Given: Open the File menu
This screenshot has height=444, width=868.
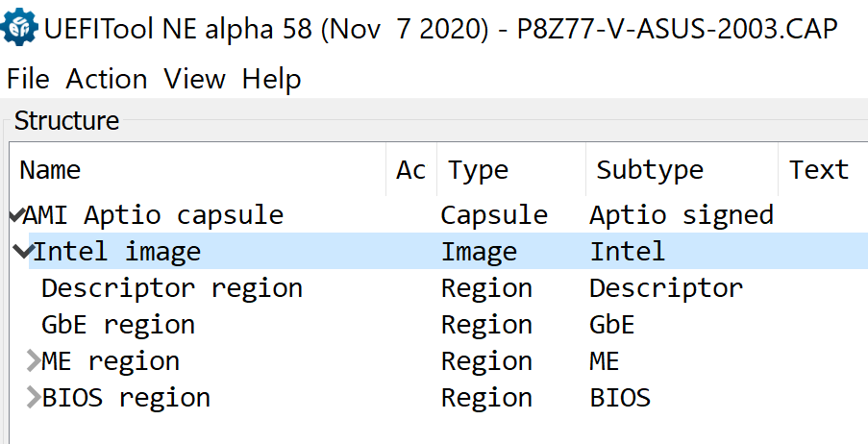Looking at the screenshot, I should coord(27,79).
